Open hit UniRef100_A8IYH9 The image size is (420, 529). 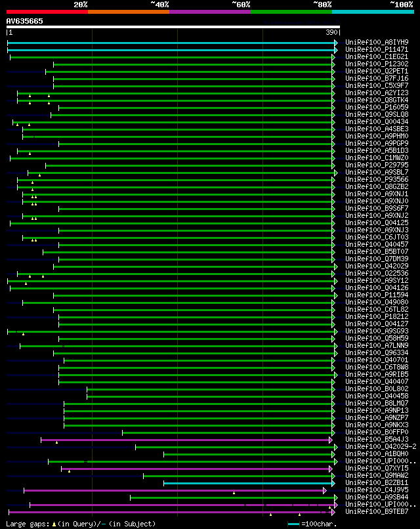[x=377, y=42]
